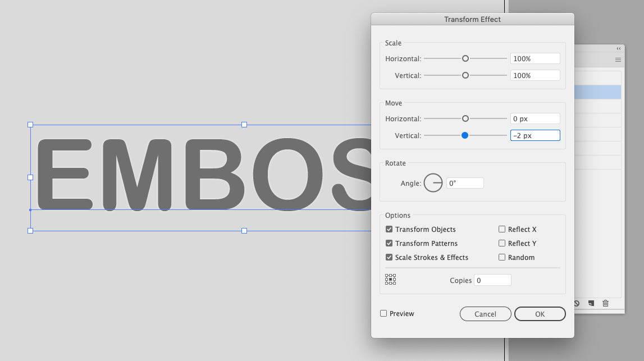Collapse the right panel with the double-chevron
Screen dimensions: 644x361
(x=618, y=48)
